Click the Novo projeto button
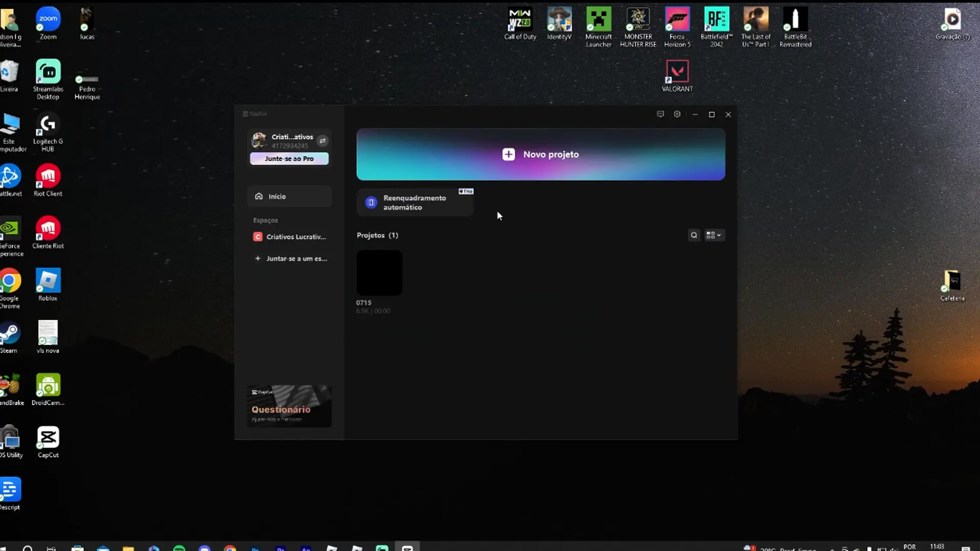The height and width of the screenshot is (551, 980). (541, 154)
